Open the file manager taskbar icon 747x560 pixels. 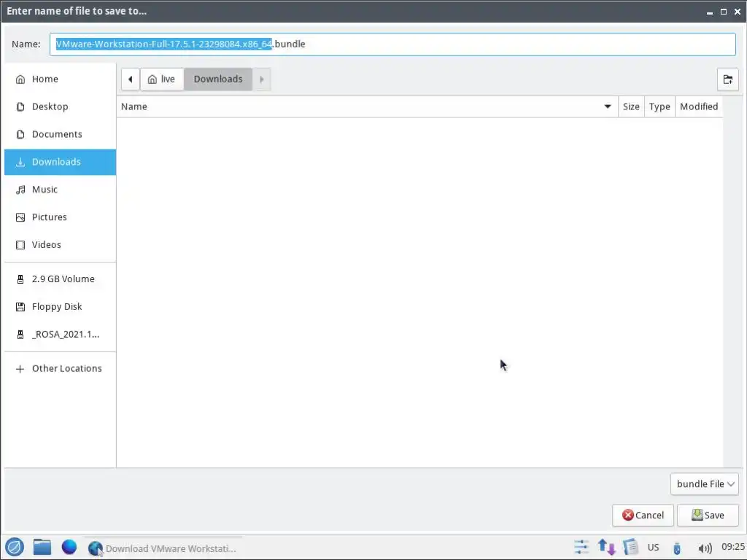tap(42, 547)
